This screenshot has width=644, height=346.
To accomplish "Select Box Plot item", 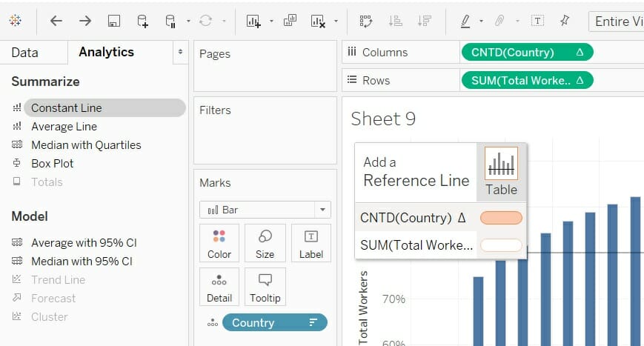I will pos(52,163).
